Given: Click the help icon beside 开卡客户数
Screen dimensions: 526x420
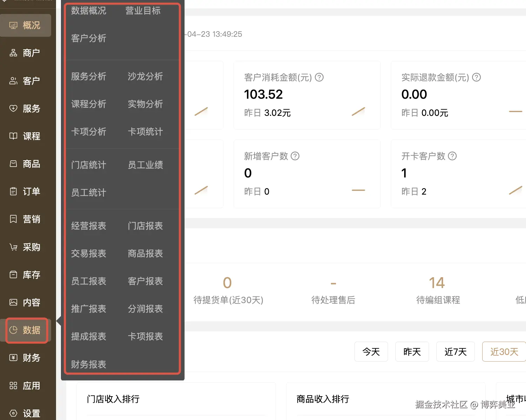Looking at the screenshot, I should click(452, 156).
